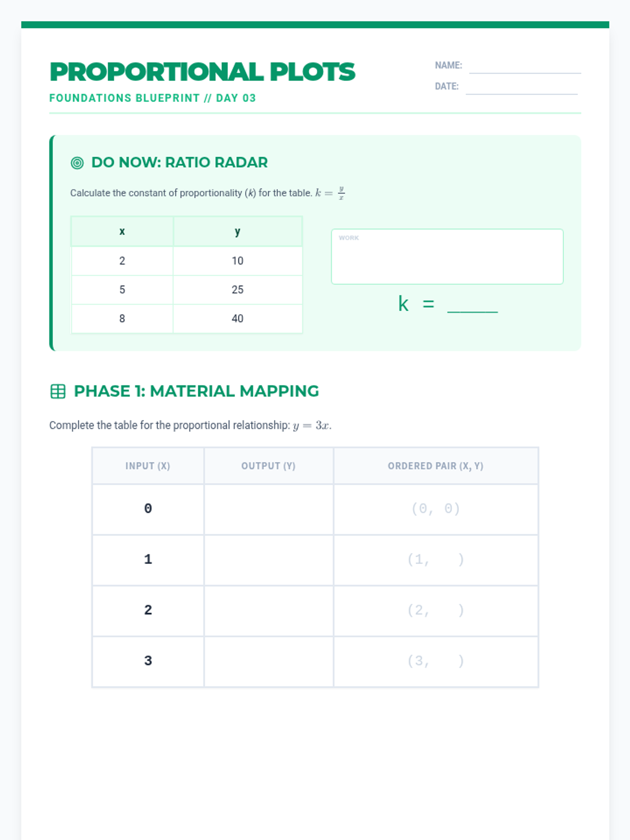Click the Date line field
Image resolution: width=630 pixels, height=840 pixels.
521,88
